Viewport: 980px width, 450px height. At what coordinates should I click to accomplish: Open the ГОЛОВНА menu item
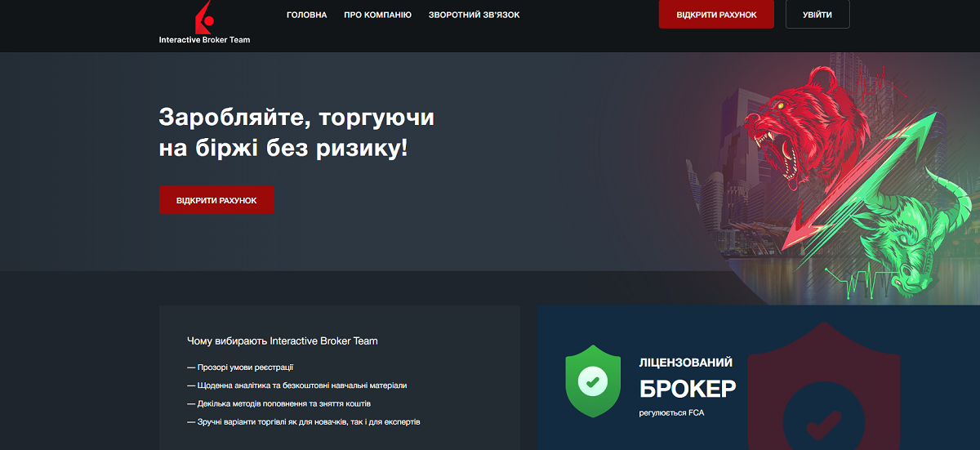pyautogui.click(x=307, y=15)
